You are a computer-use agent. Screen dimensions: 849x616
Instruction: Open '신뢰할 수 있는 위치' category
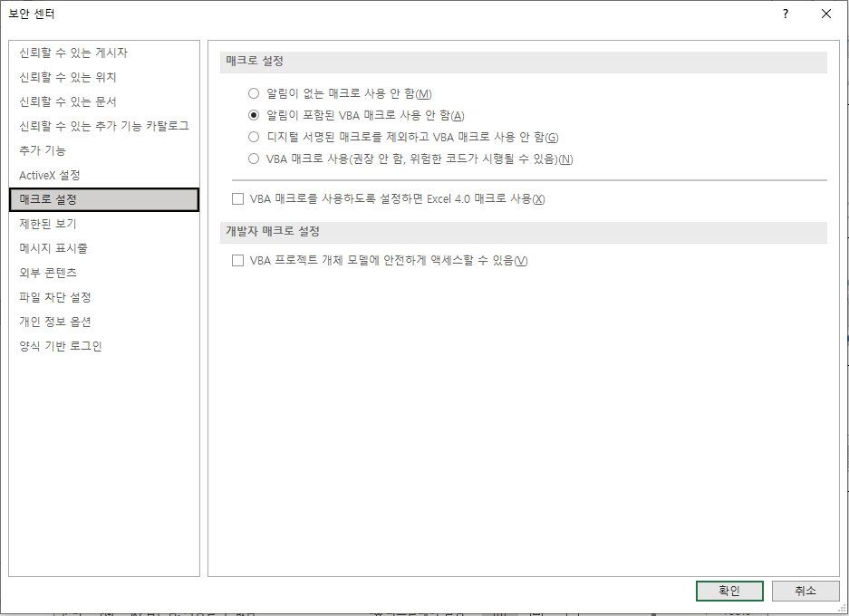[x=104, y=77]
